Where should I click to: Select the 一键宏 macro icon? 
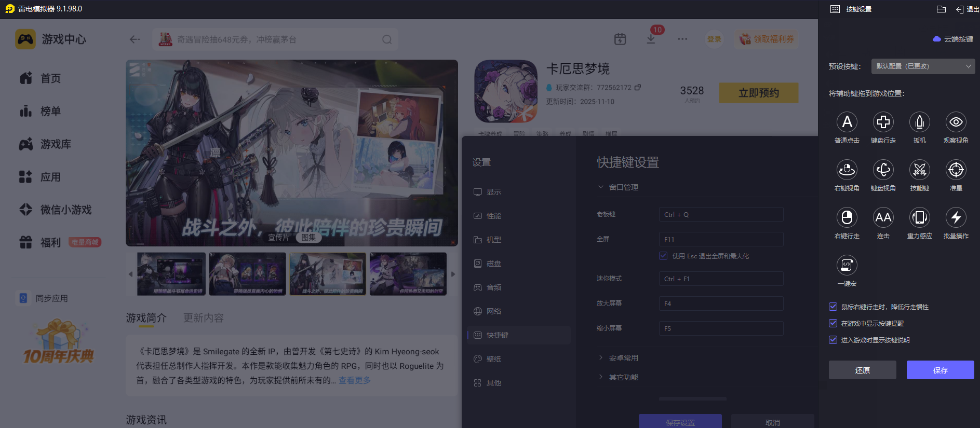[x=847, y=266]
